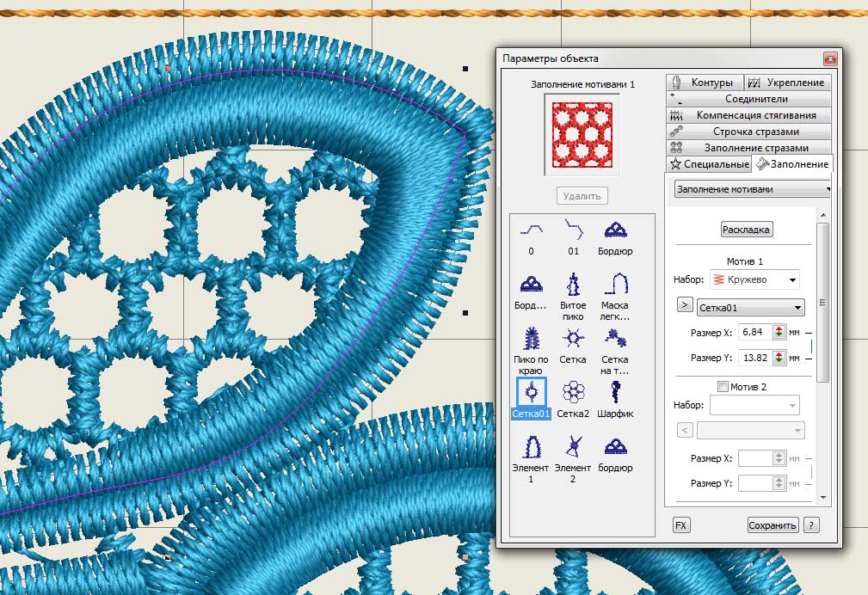The width and height of the screenshot is (868, 595).
Task: Adjust the Размер Y spinner arrows
Action: 779,358
